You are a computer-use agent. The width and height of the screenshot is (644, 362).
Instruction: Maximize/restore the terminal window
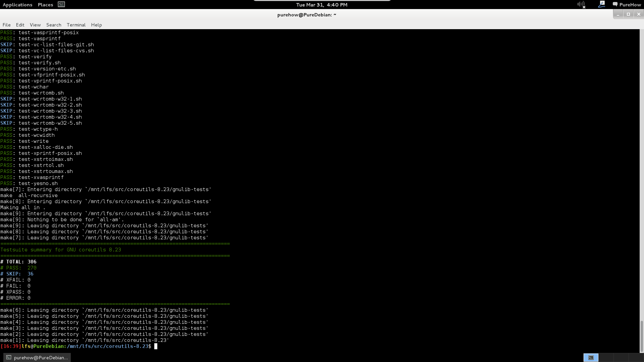[628, 14]
